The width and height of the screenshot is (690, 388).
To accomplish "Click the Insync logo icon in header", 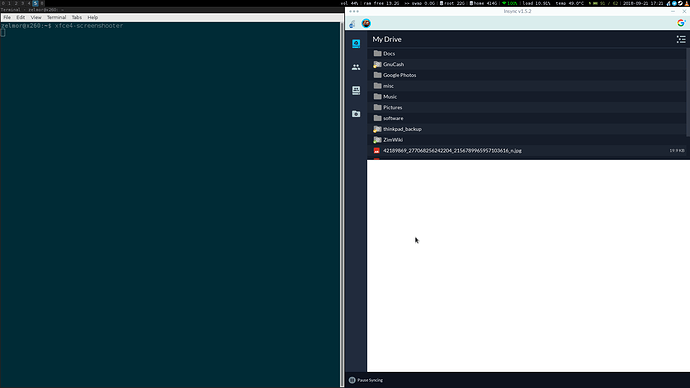I will coord(352,24).
